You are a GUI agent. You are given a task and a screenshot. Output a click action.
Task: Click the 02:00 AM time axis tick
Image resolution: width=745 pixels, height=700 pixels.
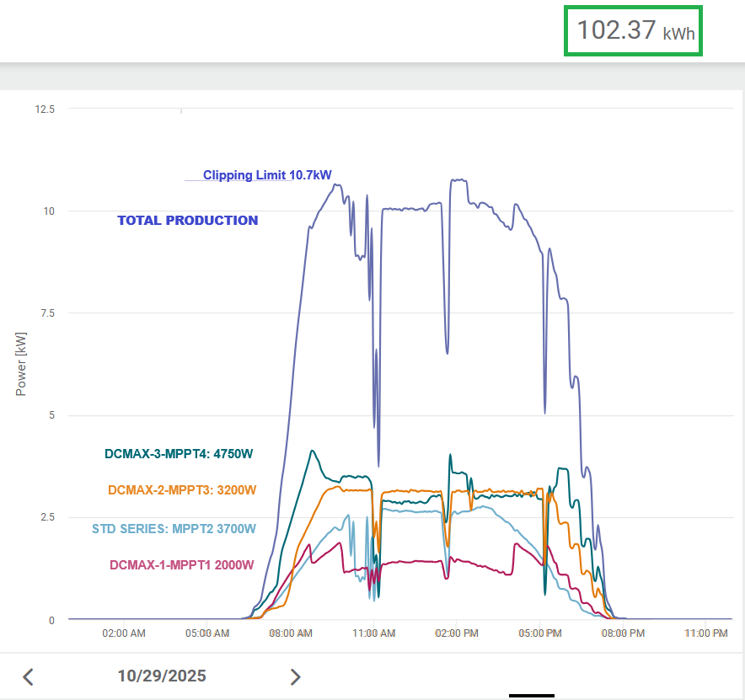point(125,633)
